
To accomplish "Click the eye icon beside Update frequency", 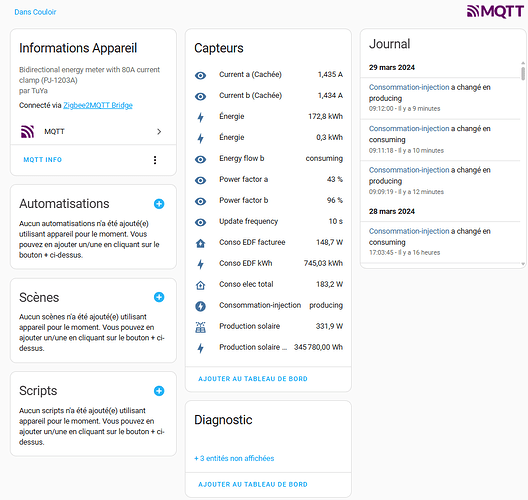I will (200, 222).
